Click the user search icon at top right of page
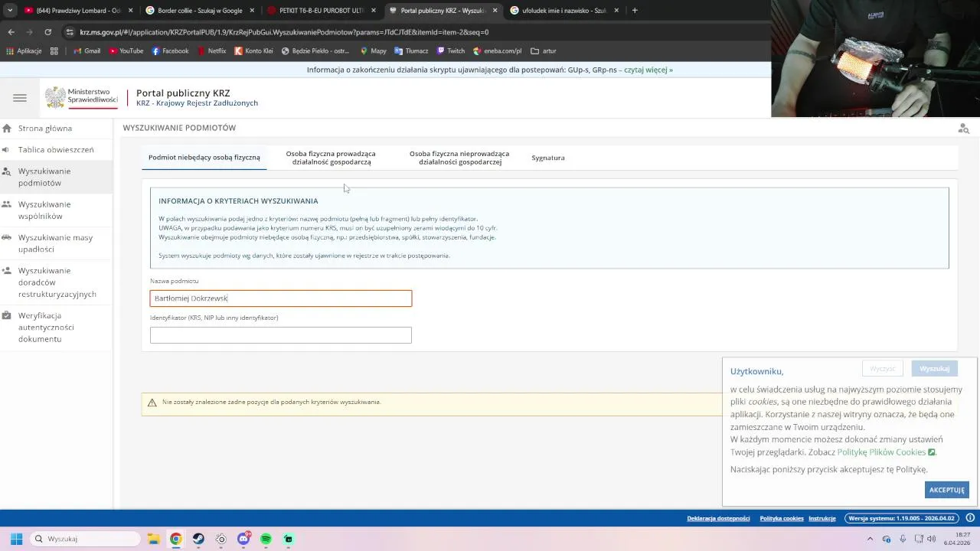The image size is (980, 551). pyautogui.click(x=963, y=129)
